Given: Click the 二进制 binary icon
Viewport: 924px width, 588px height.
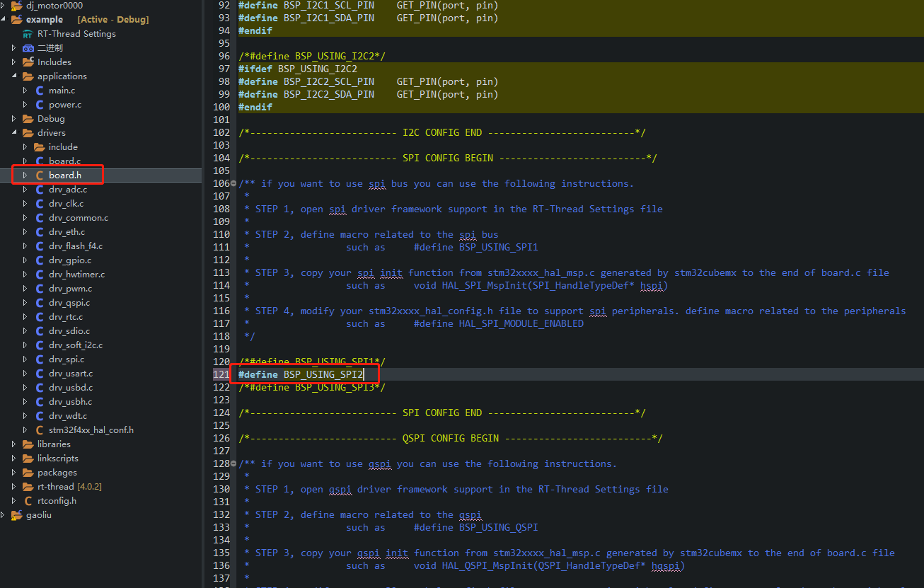Looking at the screenshot, I should tap(28, 47).
